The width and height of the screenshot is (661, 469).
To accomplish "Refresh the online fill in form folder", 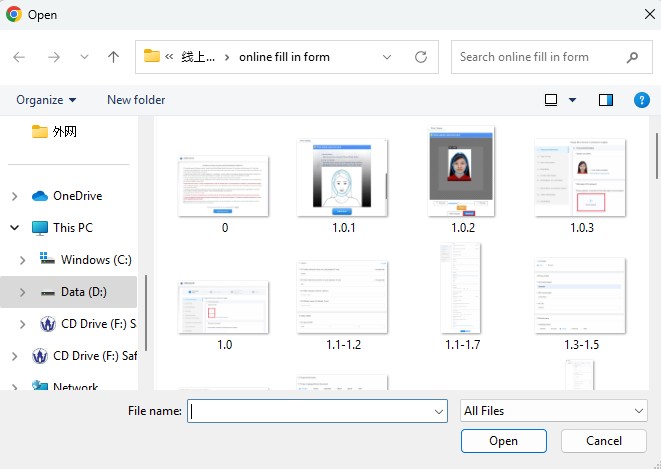I will click(x=421, y=57).
